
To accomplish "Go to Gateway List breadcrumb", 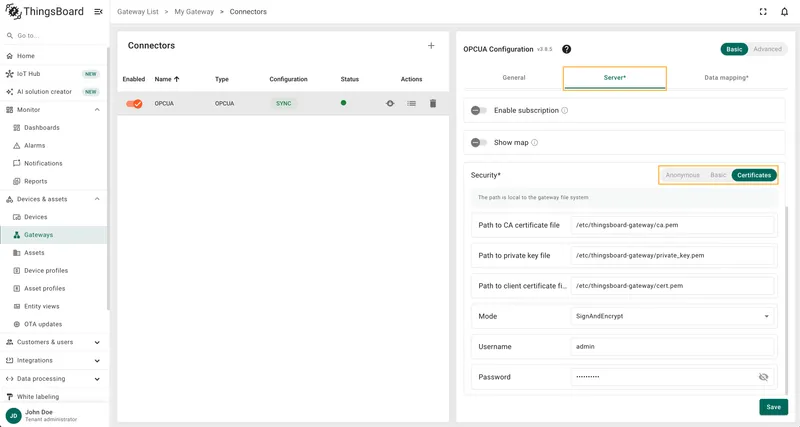I will [138, 11].
